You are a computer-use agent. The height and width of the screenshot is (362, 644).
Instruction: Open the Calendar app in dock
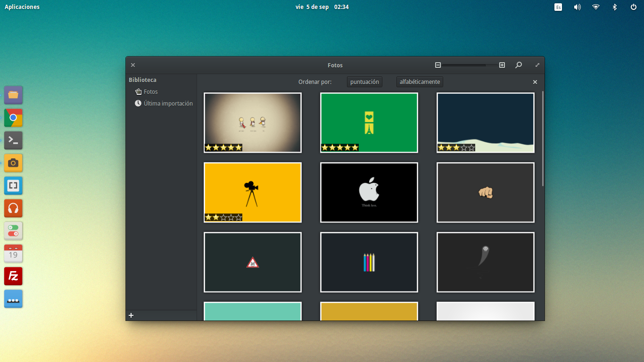13,253
